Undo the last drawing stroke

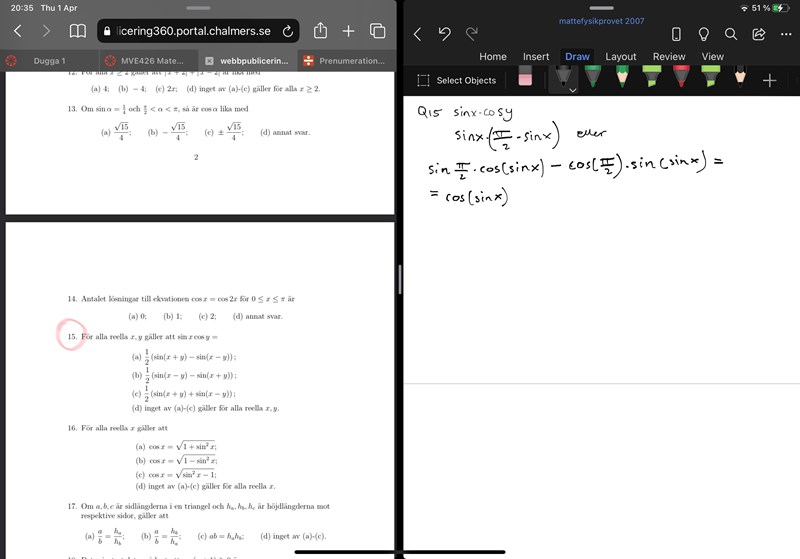[445, 34]
